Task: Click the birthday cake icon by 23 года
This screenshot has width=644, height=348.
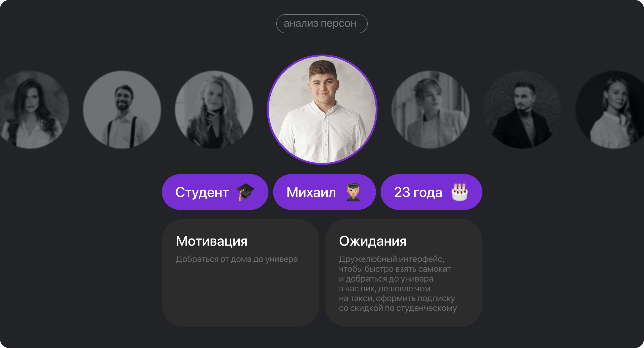Action: click(459, 192)
